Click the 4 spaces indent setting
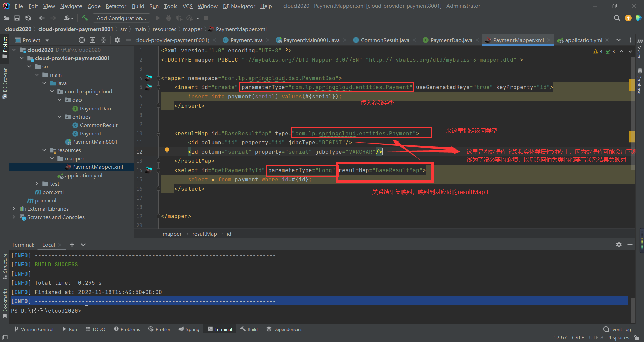644x342 pixels. tap(619, 337)
